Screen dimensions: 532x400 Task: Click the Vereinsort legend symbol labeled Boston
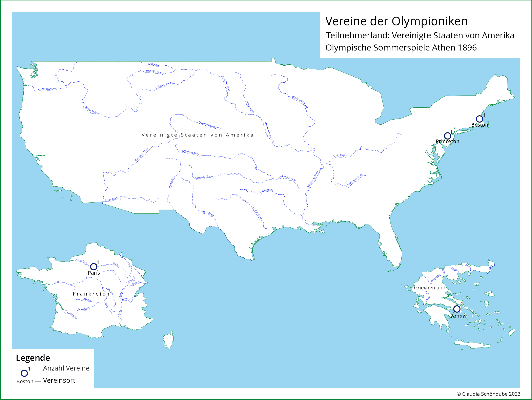pyautogui.click(x=25, y=381)
